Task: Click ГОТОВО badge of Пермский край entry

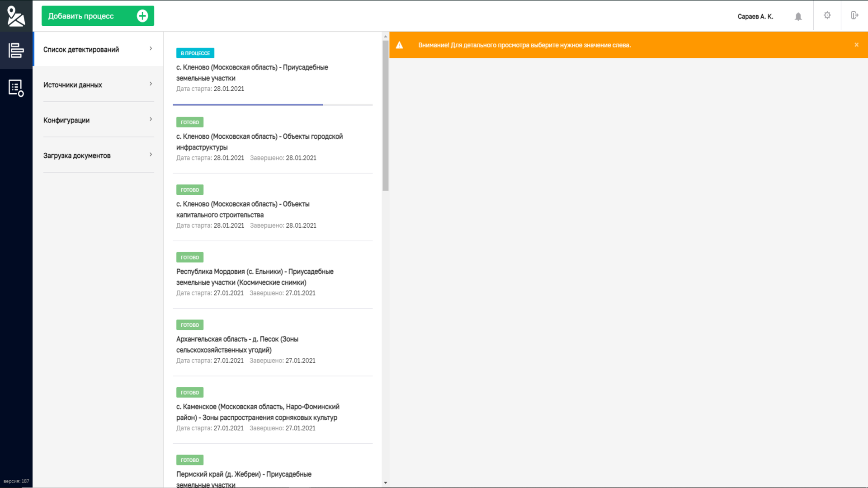Action: coord(190,460)
